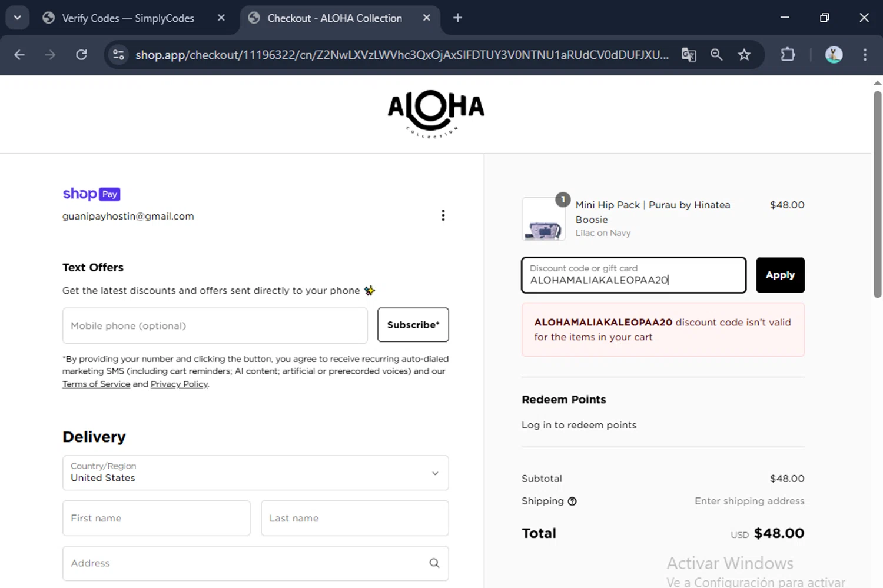Click the address search magnifier icon

(x=434, y=563)
